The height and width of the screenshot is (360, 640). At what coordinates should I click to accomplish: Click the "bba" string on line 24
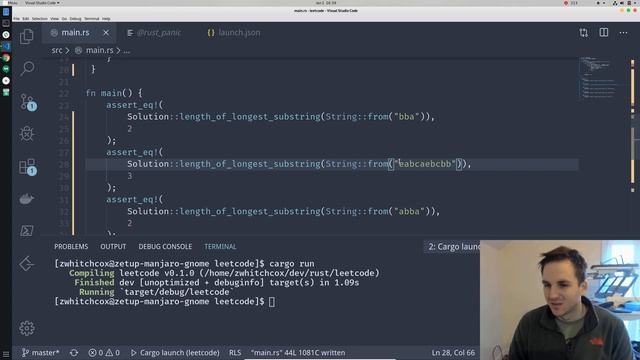(x=407, y=117)
